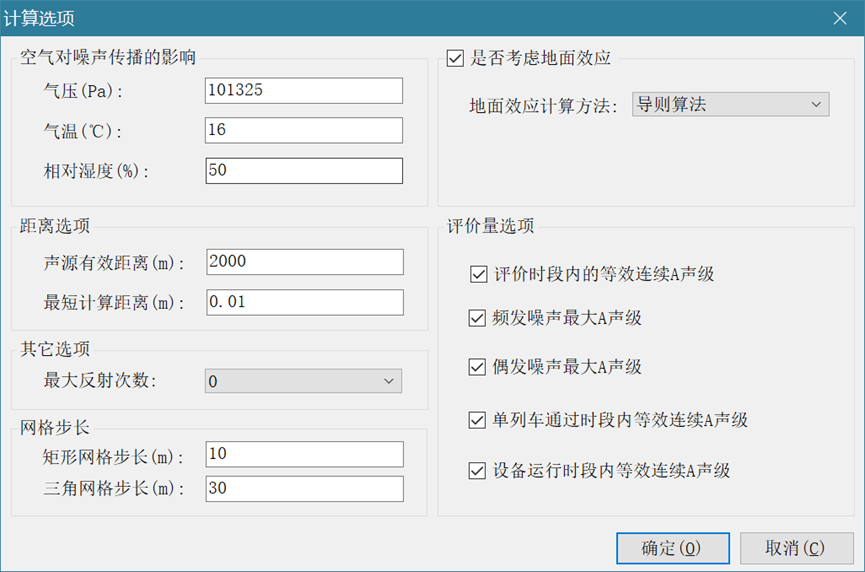
Task: Select 三角网格步长(m) text box
Action: point(303,489)
